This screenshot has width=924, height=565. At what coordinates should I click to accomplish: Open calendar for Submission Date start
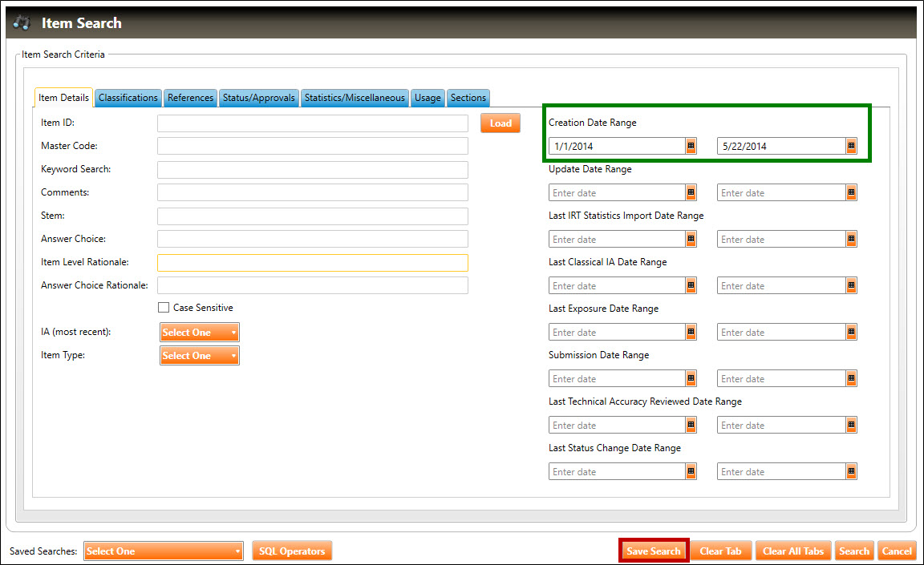691,379
